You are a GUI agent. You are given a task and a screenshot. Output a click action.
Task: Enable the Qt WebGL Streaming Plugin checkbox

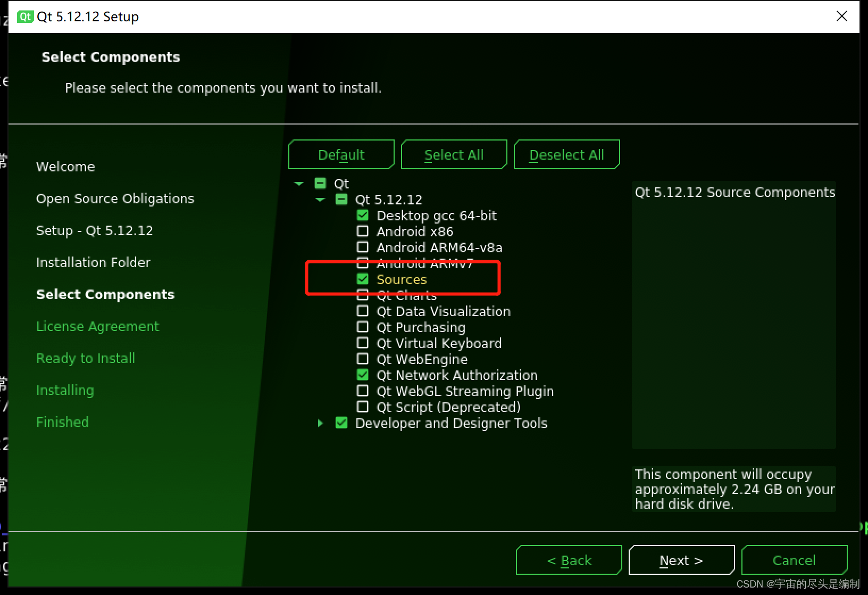pos(363,391)
